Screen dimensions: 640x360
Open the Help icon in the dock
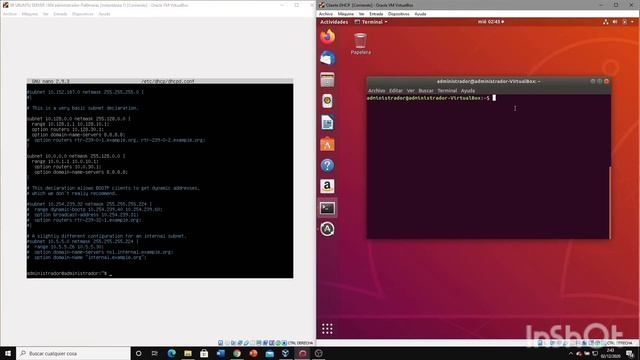point(327,165)
